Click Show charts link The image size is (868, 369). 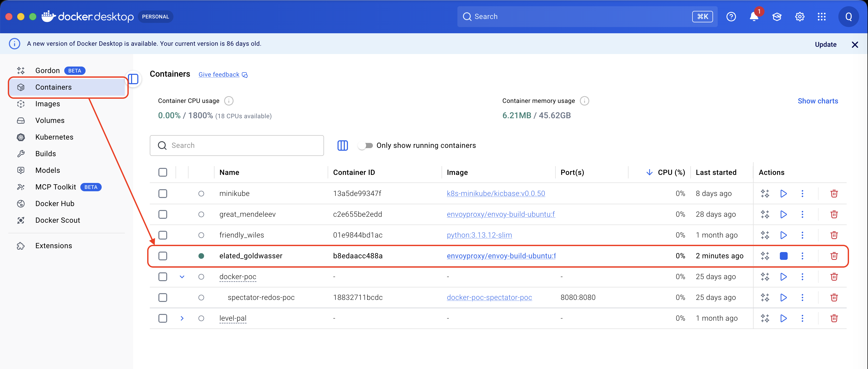pyautogui.click(x=818, y=101)
